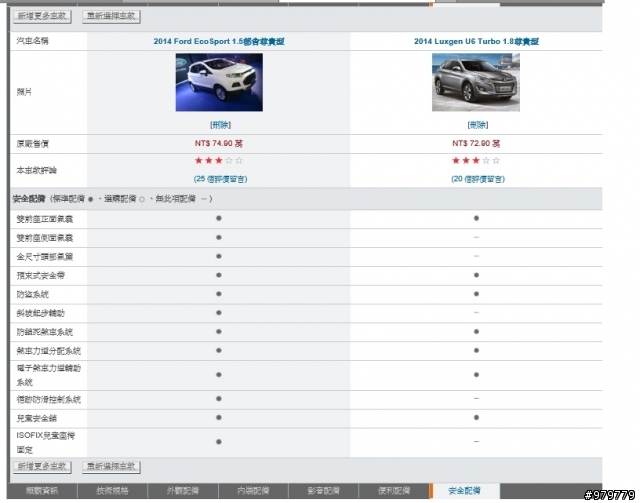
Task: Switch to the 便利配備 tab
Action: tap(394, 491)
